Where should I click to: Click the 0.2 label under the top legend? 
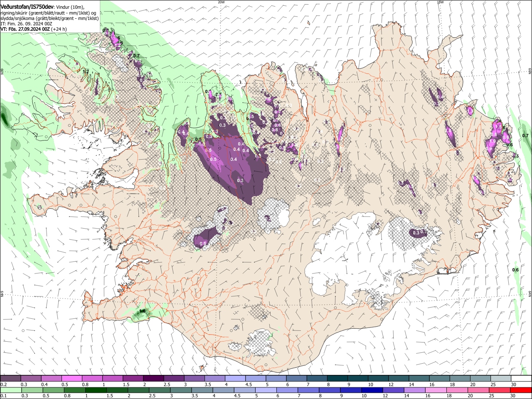[3, 384]
